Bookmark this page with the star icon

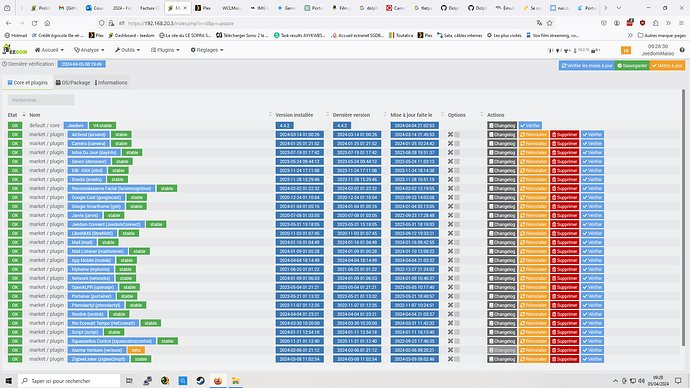coord(549,23)
